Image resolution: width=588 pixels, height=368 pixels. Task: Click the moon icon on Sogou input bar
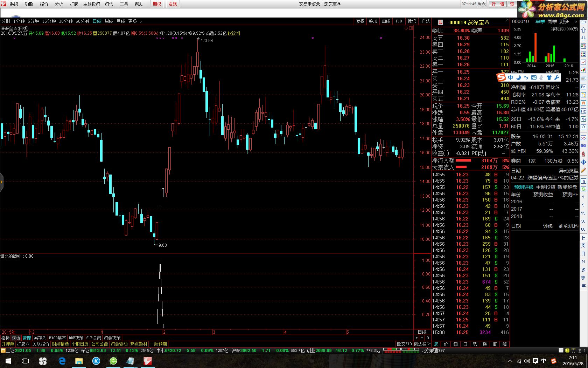(x=518, y=77)
